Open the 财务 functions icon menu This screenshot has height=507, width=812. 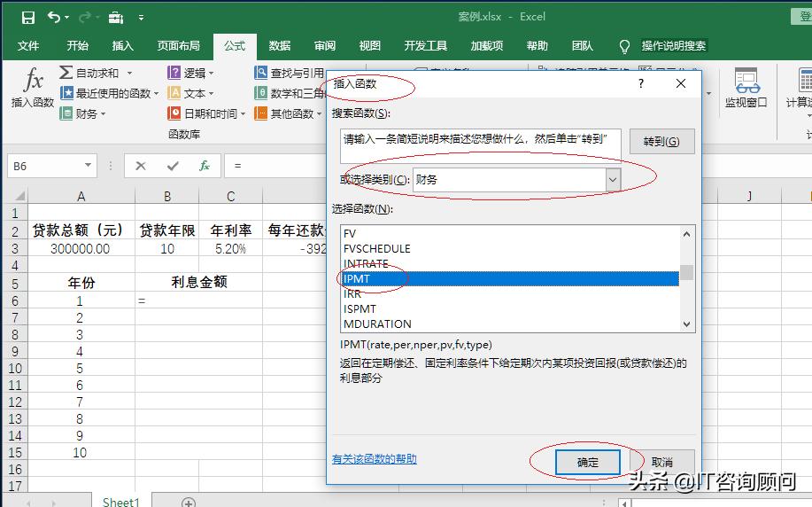click(x=66, y=113)
